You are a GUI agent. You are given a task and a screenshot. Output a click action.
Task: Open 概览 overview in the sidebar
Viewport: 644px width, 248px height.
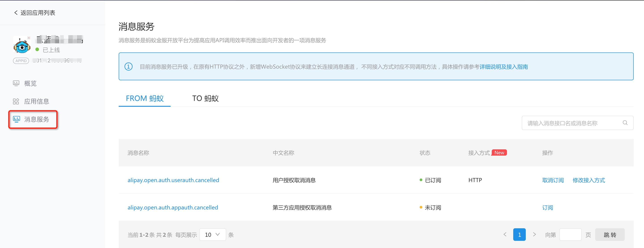[30, 83]
